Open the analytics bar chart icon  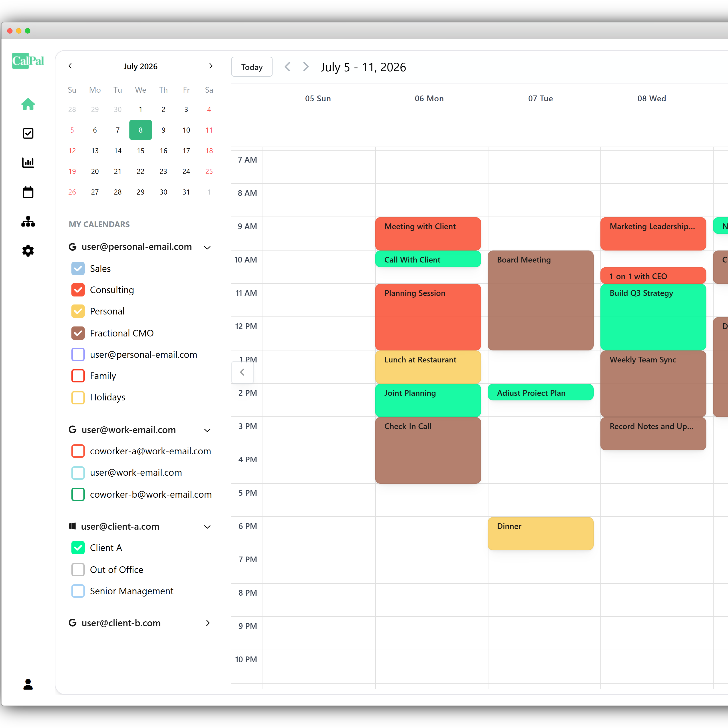[28, 163]
